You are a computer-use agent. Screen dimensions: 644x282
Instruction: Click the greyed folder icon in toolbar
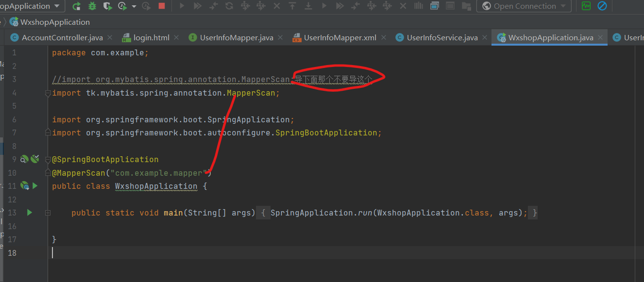466,6
